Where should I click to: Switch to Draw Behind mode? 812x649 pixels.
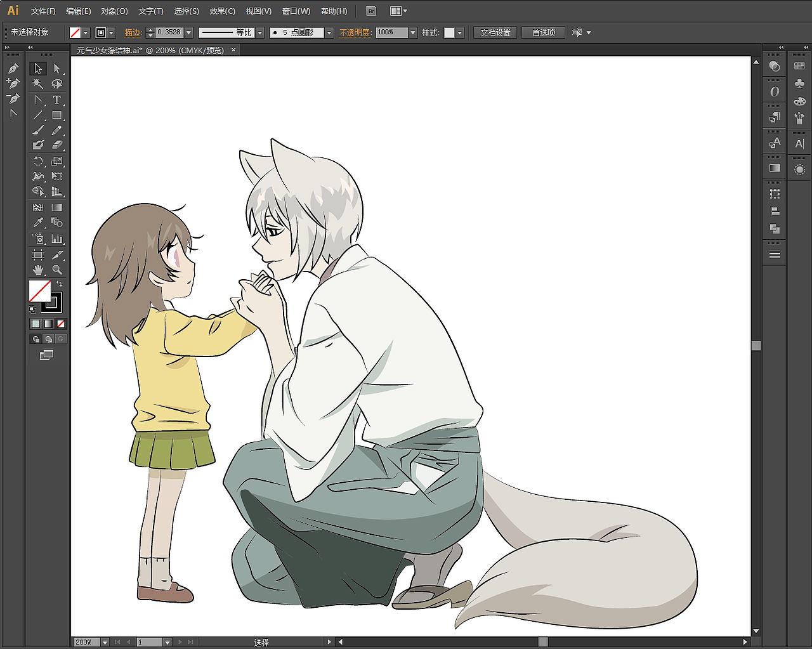tap(48, 339)
